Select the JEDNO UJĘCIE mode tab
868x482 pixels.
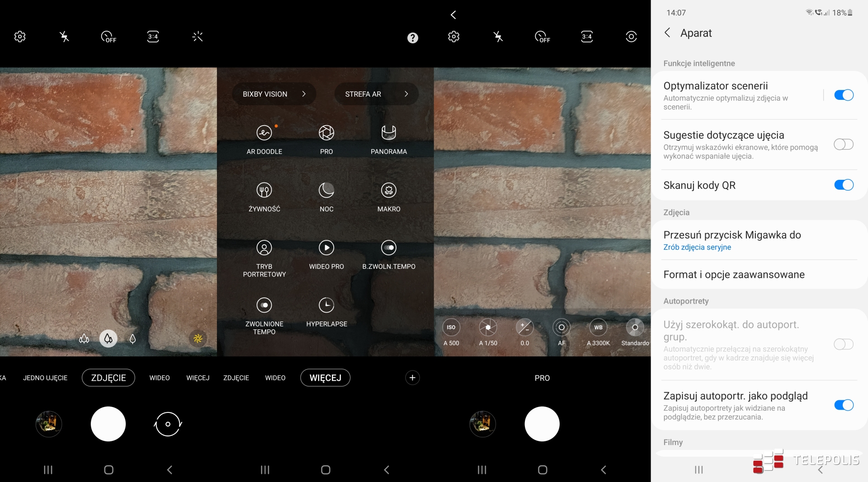tap(45, 378)
